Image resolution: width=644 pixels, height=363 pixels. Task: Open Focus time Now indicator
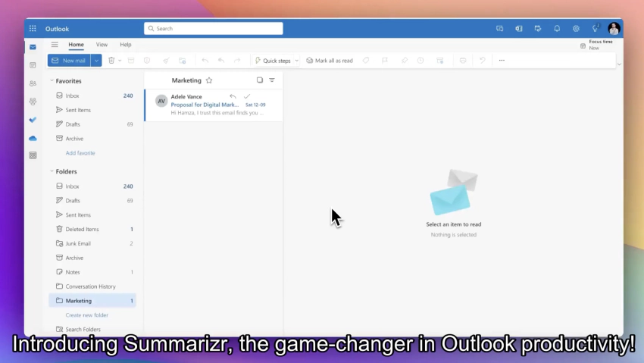[x=596, y=45]
